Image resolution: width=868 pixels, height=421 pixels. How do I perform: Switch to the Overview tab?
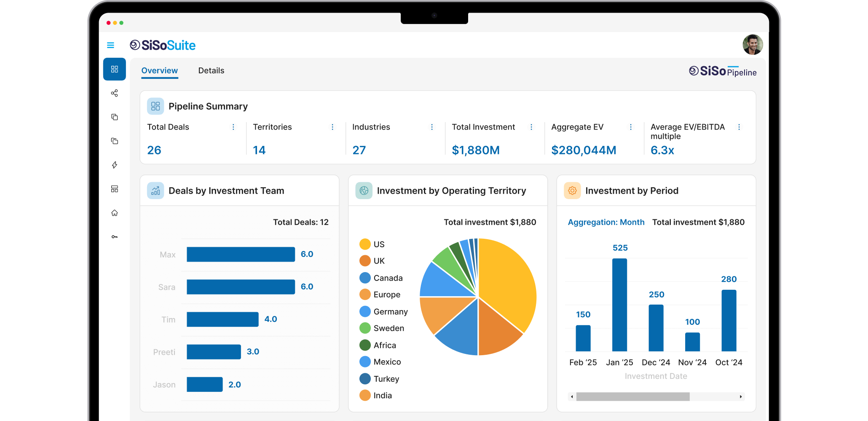pyautogui.click(x=160, y=70)
